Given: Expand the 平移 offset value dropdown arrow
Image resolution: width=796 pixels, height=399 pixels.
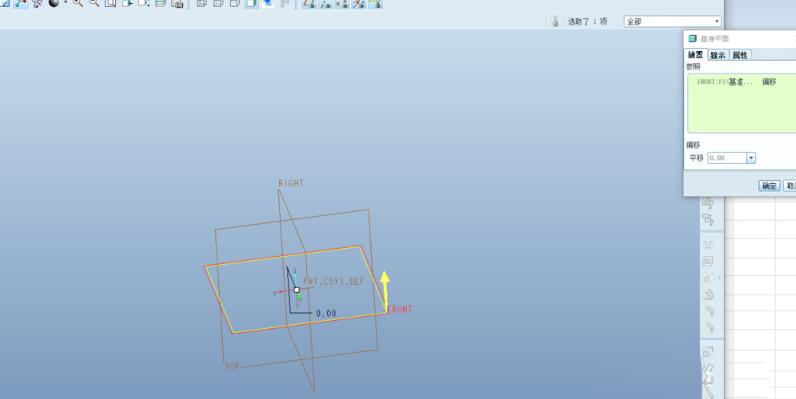Looking at the screenshot, I should coord(751,158).
